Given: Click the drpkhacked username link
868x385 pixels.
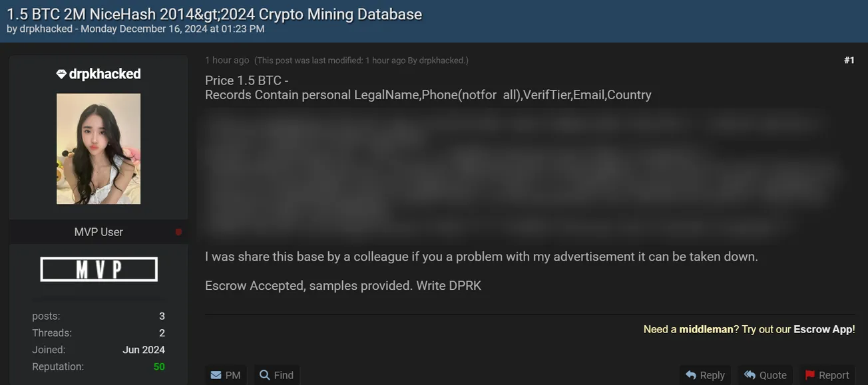Looking at the screenshot, I should coord(105,74).
